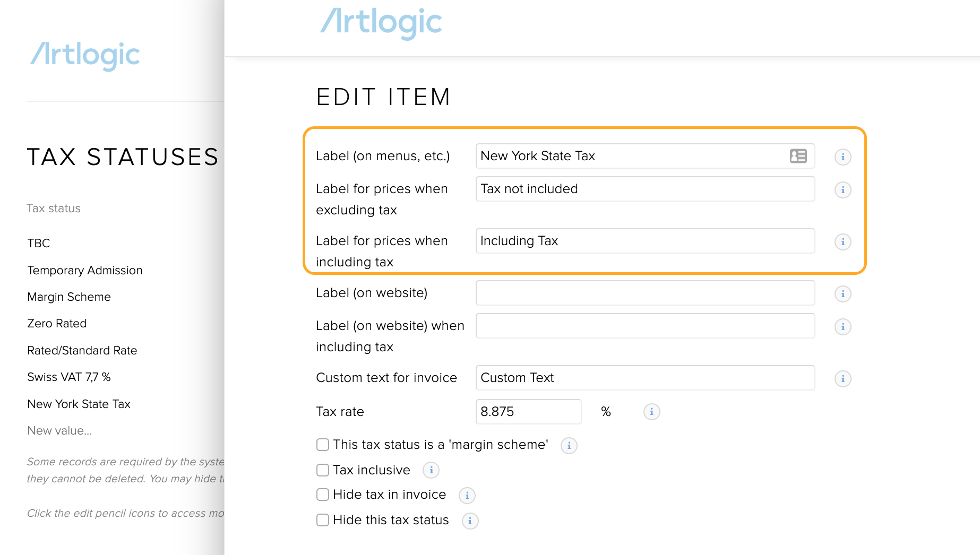Check Hide tax in invoice
The height and width of the screenshot is (555, 980).
[x=323, y=495]
